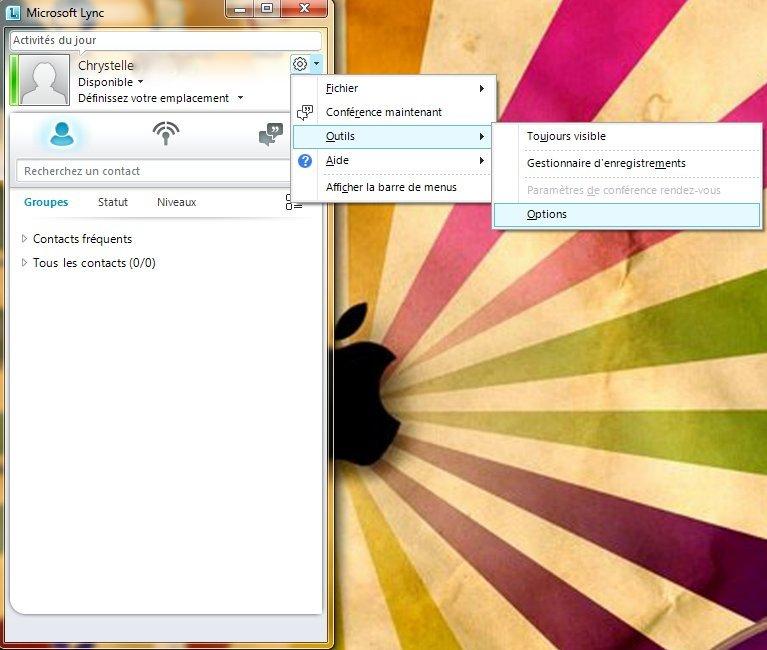Image resolution: width=767 pixels, height=650 pixels.
Task: Open Gestionnaire d'enregistrements
Action: coord(627,163)
